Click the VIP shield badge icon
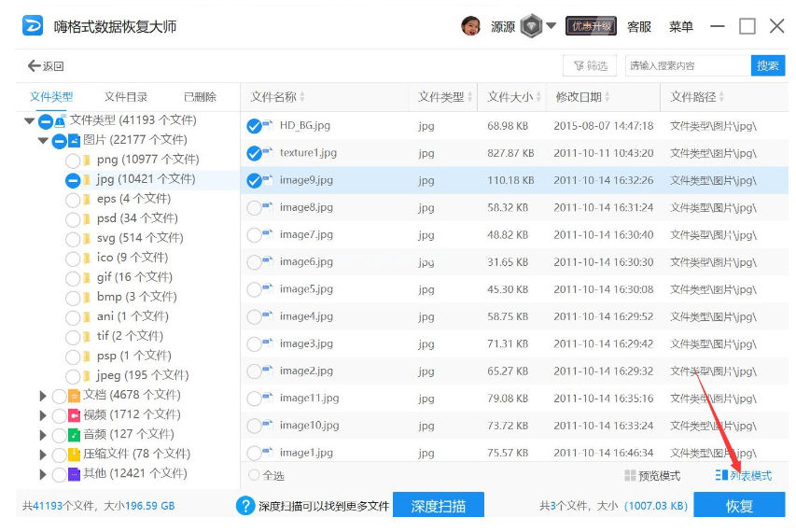 (531, 26)
